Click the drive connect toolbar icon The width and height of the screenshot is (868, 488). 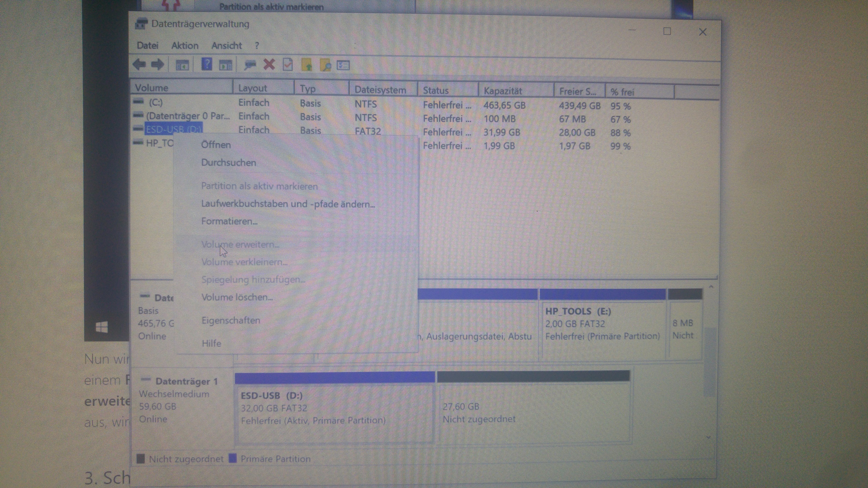pyautogui.click(x=250, y=64)
